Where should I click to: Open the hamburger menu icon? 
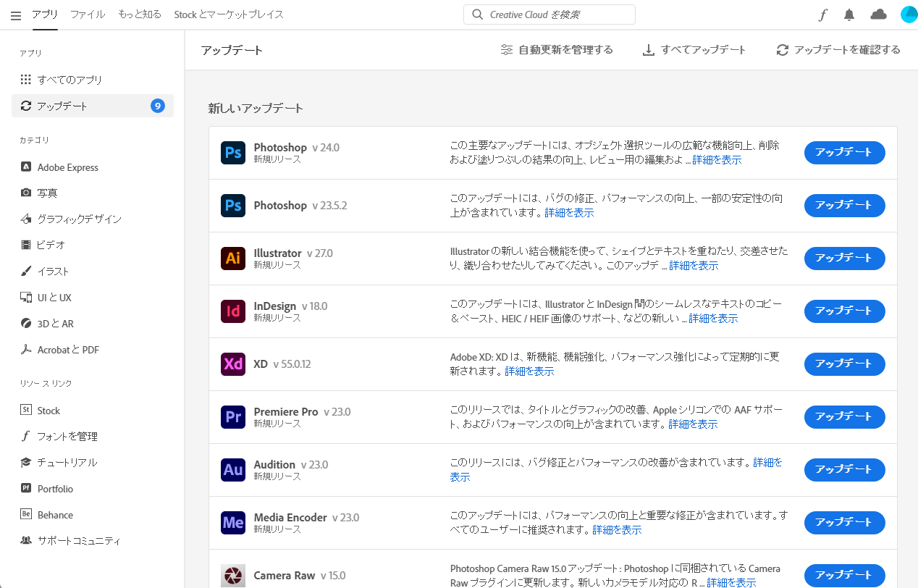click(x=16, y=15)
